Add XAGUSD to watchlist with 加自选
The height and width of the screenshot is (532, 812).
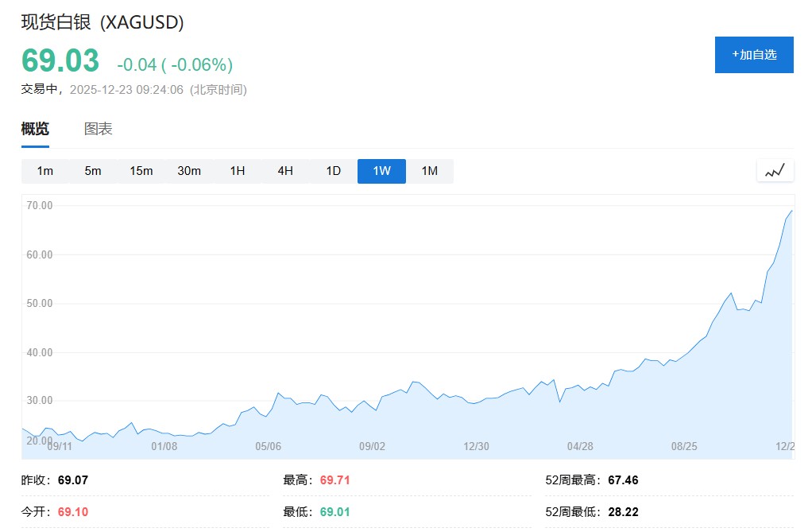754,55
